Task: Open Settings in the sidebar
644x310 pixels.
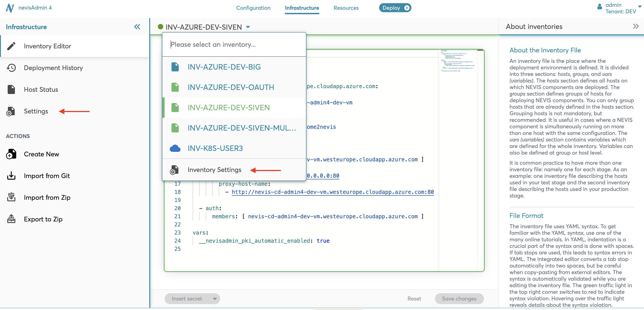Action: (75, 111)
